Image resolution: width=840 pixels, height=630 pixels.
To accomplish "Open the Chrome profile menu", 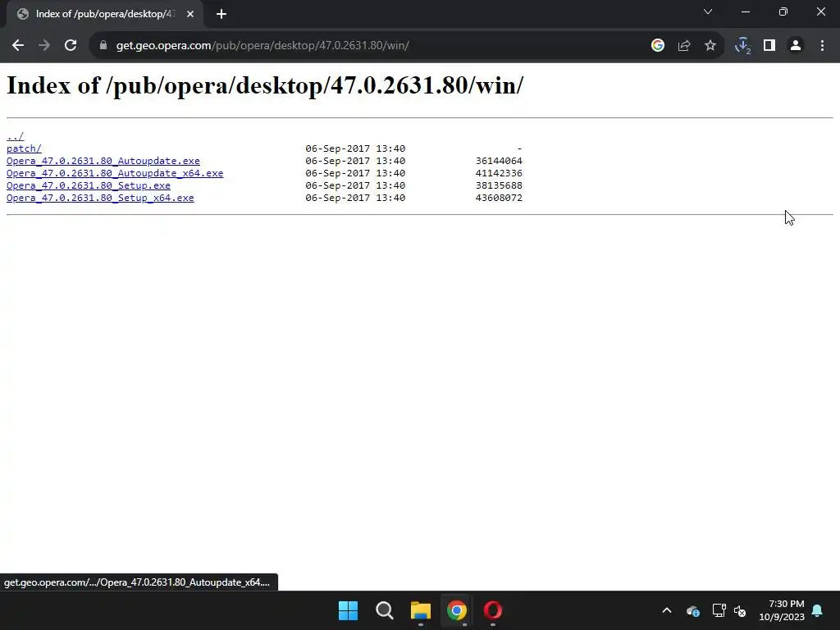I will point(796,46).
